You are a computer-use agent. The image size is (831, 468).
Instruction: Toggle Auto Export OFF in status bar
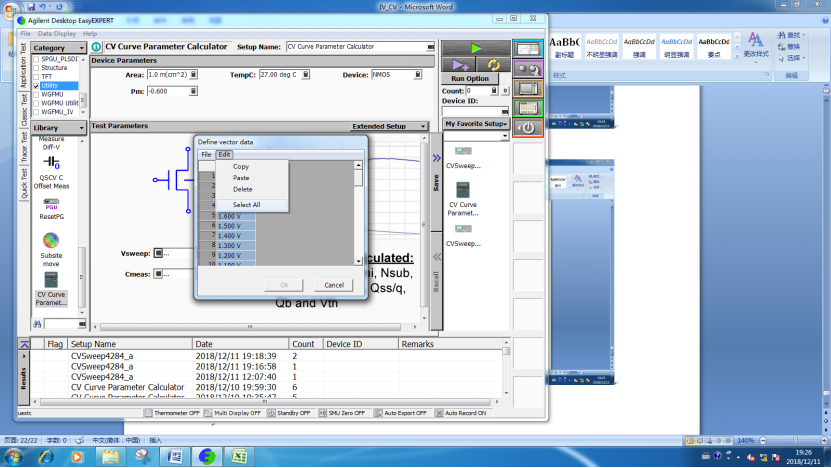coord(401,413)
